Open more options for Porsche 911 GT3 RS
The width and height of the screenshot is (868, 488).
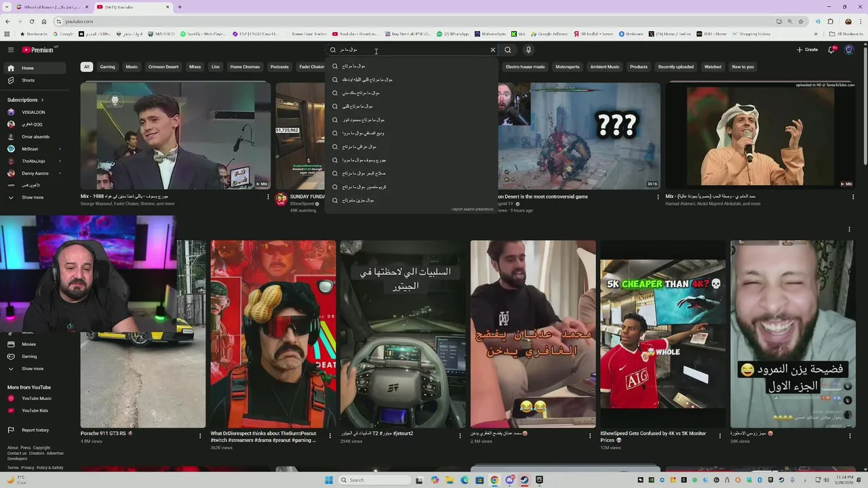point(200,436)
